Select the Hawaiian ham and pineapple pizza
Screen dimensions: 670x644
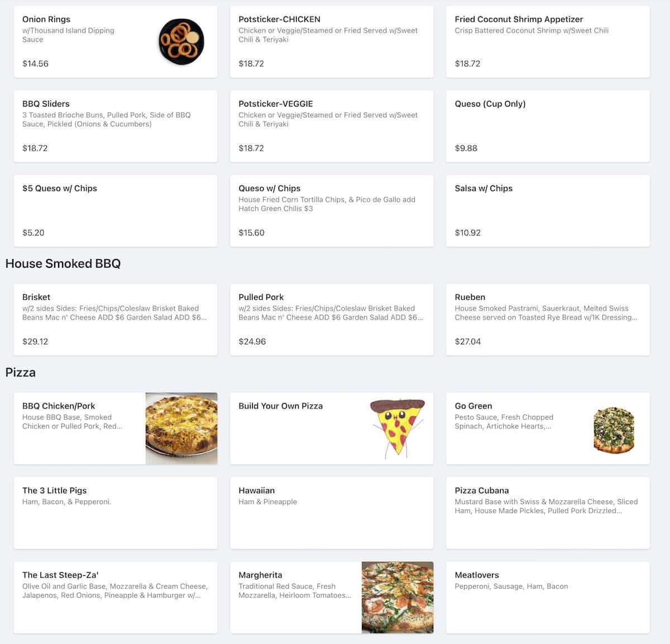pos(332,513)
